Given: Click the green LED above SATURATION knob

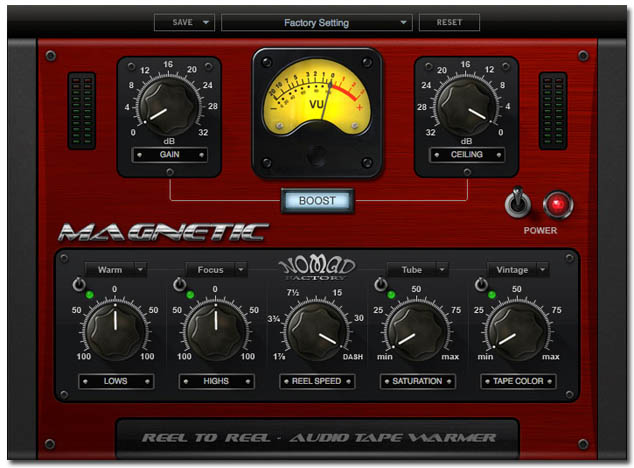Looking at the screenshot, I should [391, 294].
